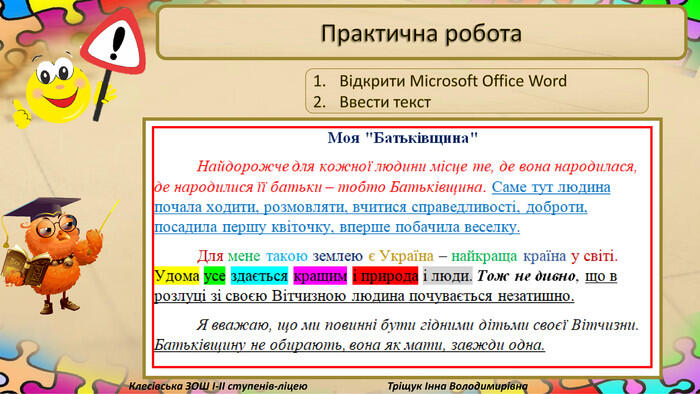Click the heading Моя "Батьківщина"
This screenshot has height=394, width=700.
[x=403, y=138]
